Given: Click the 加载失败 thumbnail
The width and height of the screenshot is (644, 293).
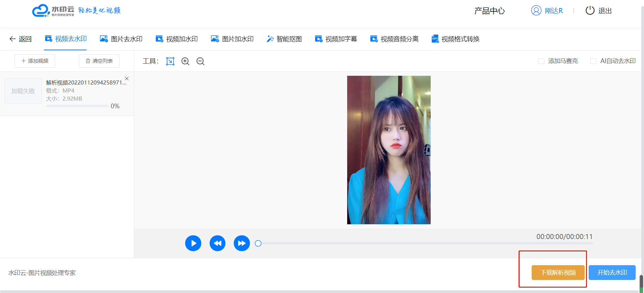Looking at the screenshot, I should coord(23,91).
